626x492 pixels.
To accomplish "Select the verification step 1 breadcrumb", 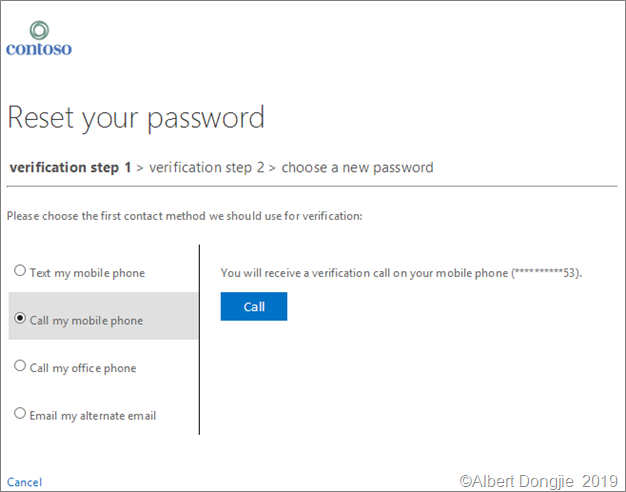I will [70, 167].
